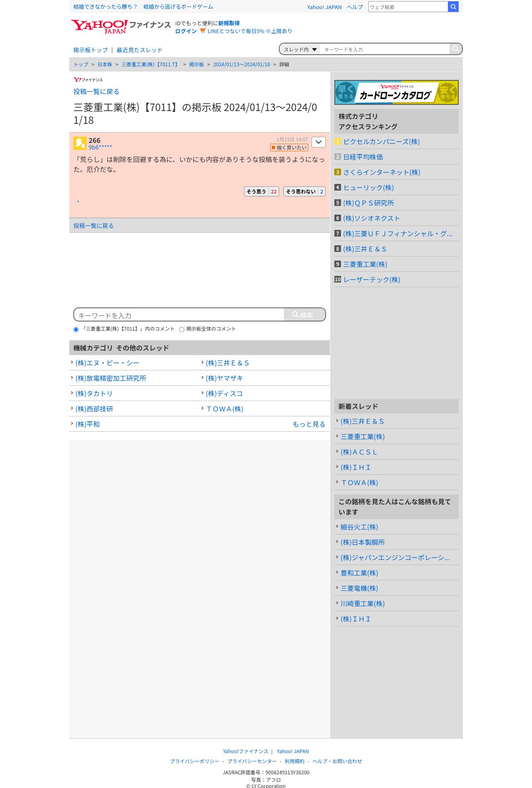Click 三菱重工業(株)【7011.T】 breadcrumb
Image resolution: width=532 pixels, height=788 pixels.
pyautogui.click(x=150, y=65)
